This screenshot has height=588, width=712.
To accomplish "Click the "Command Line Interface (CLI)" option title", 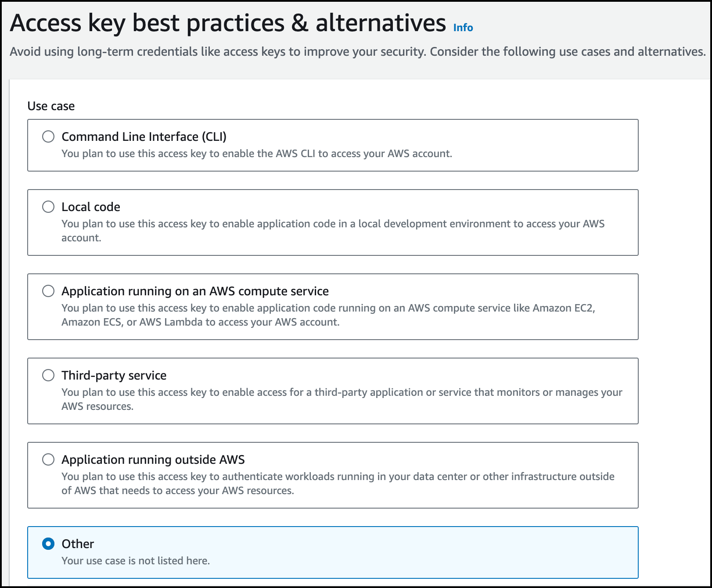I will click(x=144, y=136).
